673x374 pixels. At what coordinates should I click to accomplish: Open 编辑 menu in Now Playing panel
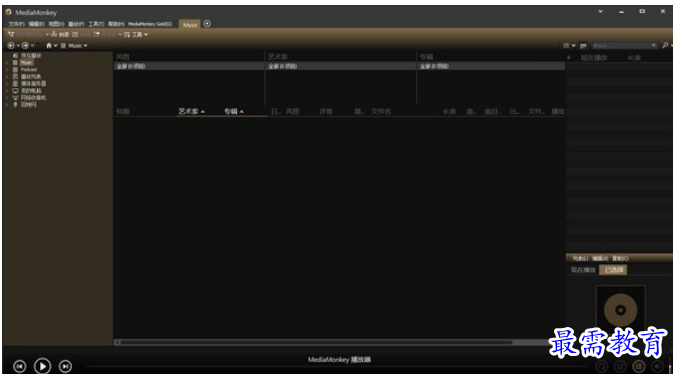600,258
